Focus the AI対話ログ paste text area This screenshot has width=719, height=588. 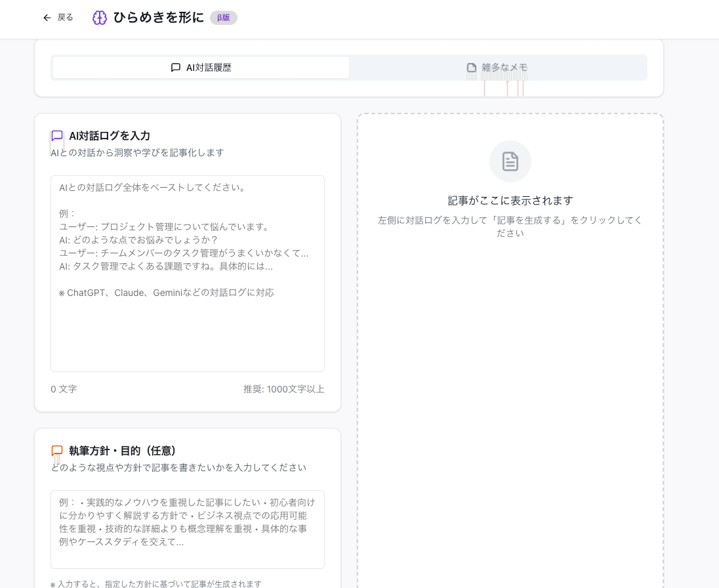point(188,274)
